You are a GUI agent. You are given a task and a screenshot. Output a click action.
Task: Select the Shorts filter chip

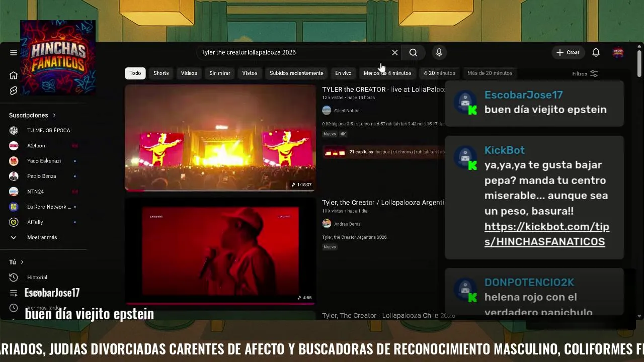coord(161,73)
